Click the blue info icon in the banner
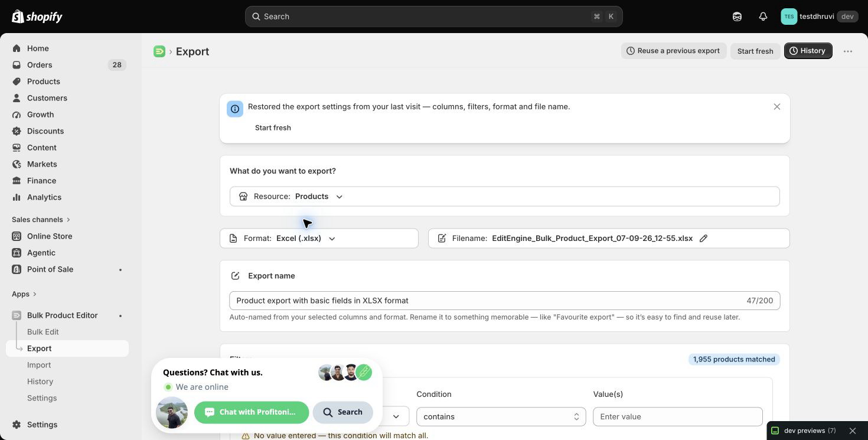This screenshot has height=440, width=868. [x=235, y=109]
